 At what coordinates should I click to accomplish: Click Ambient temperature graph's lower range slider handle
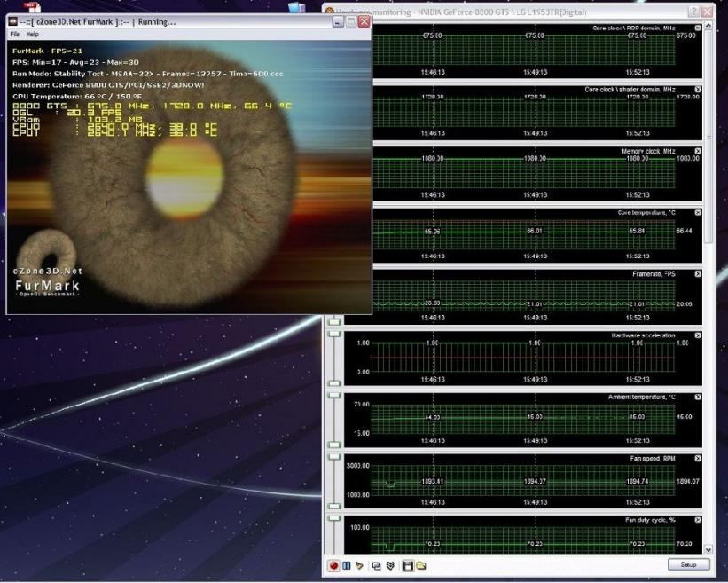[x=334, y=445]
